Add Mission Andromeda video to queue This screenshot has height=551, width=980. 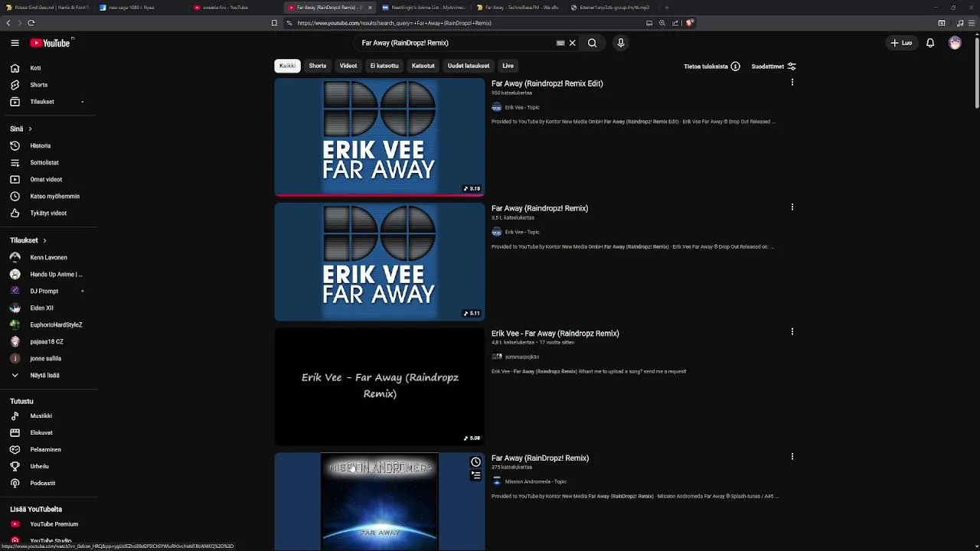coord(475,475)
